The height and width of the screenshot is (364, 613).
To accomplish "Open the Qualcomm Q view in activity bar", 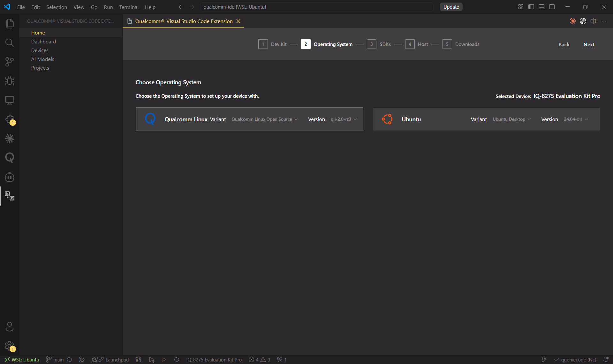I will coord(10,158).
